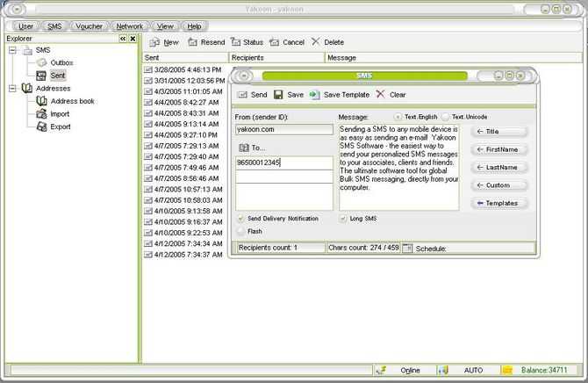This screenshot has height=383, width=588.
Task: Toggle Send Delivery Notification checkbox
Action: click(x=240, y=219)
